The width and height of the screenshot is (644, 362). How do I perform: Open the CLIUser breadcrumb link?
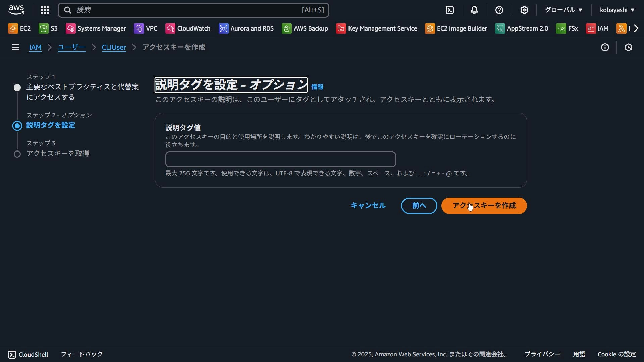113,47
